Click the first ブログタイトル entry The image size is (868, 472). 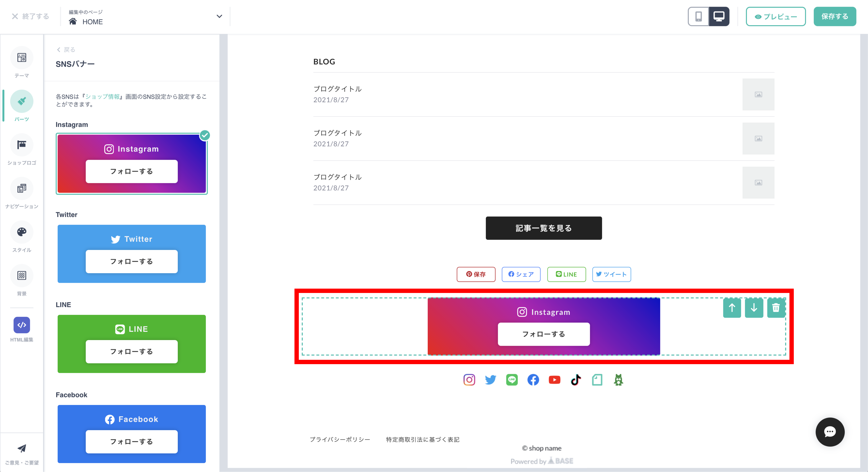pyautogui.click(x=338, y=89)
